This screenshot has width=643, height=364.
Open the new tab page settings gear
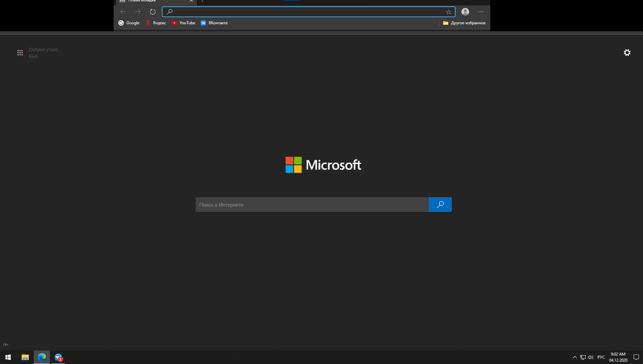627,53
